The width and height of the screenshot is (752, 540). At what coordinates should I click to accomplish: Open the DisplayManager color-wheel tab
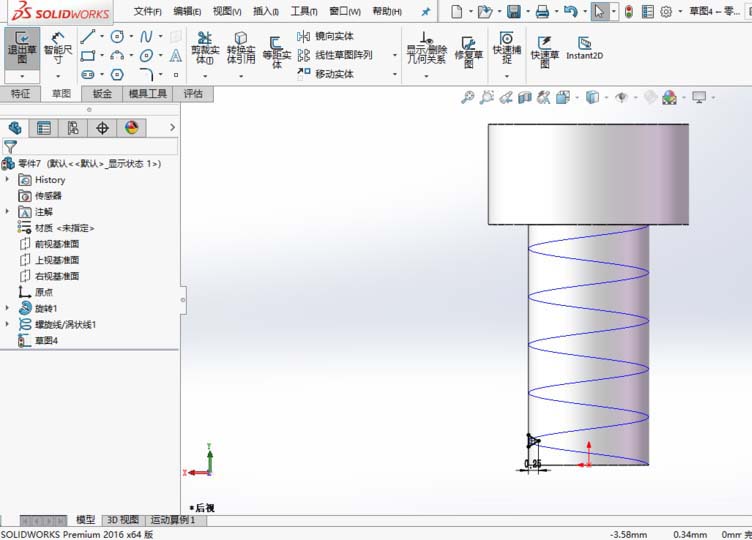[131, 128]
